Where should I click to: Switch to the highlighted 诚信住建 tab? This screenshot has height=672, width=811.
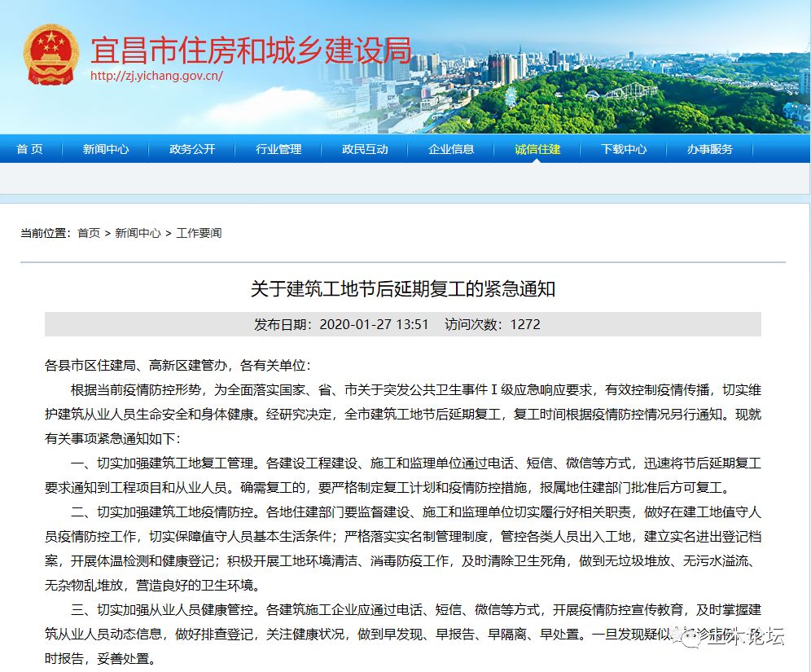pos(537,149)
